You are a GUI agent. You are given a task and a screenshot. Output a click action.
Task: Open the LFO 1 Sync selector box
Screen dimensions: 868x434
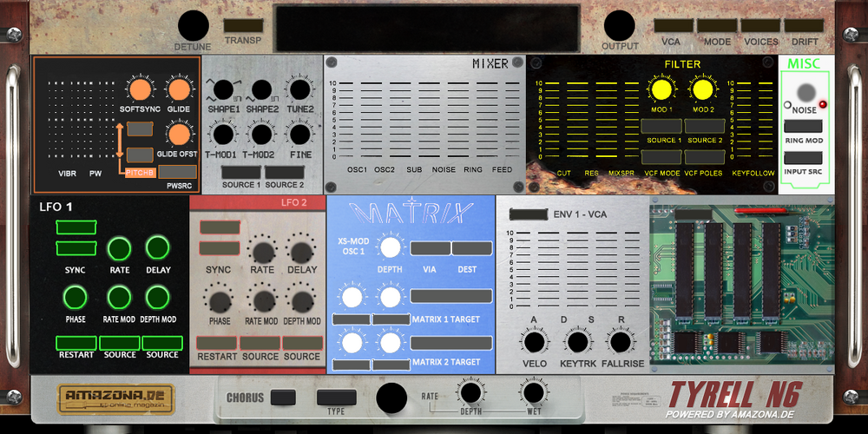(x=76, y=248)
